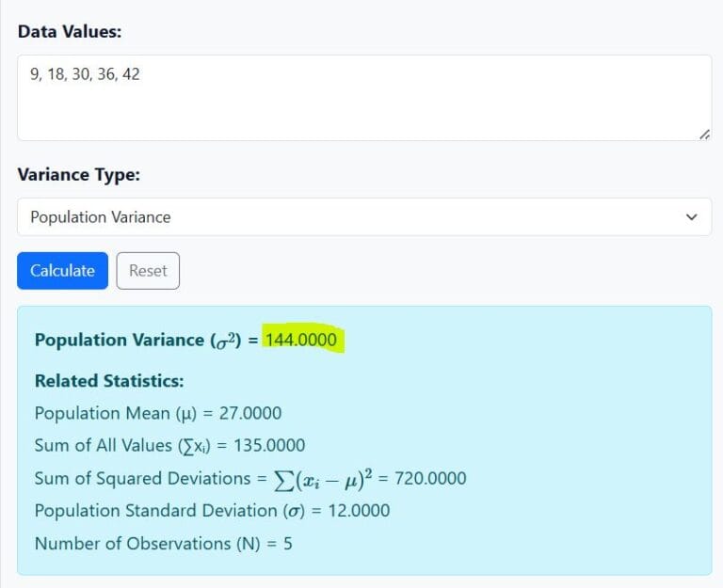Image resolution: width=723 pixels, height=588 pixels.
Task: Open the Variance Type dropdown
Action: tap(363, 217)
